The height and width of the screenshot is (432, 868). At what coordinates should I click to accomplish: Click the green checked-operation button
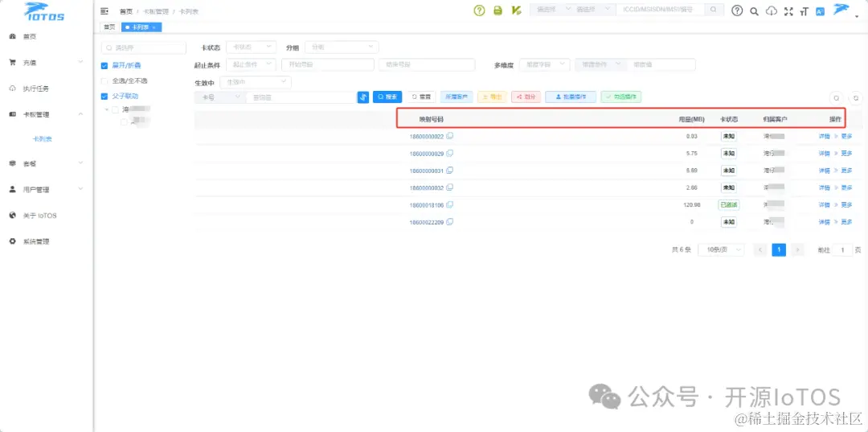pos(621,97)
